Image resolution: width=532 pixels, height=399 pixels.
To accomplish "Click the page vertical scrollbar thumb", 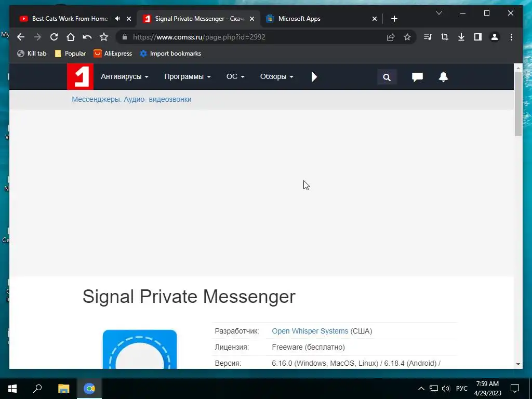I will (518, 104).
